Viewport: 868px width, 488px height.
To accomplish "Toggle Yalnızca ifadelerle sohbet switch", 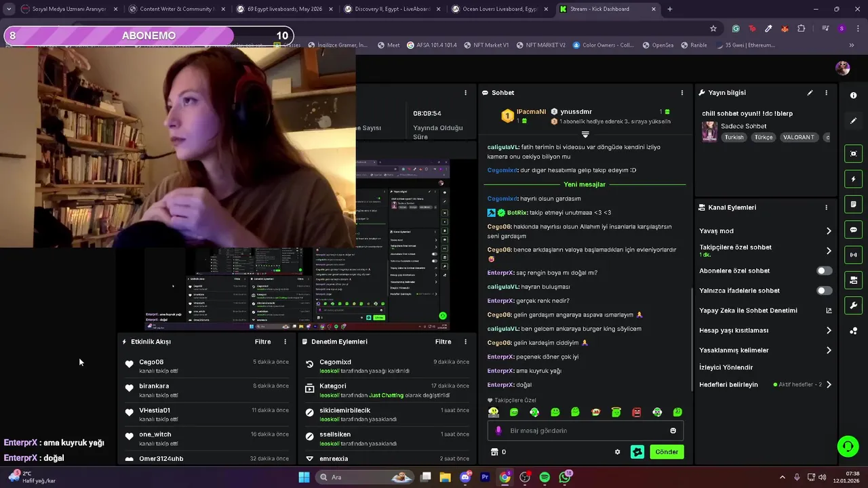I will click(x=824, y=291).
